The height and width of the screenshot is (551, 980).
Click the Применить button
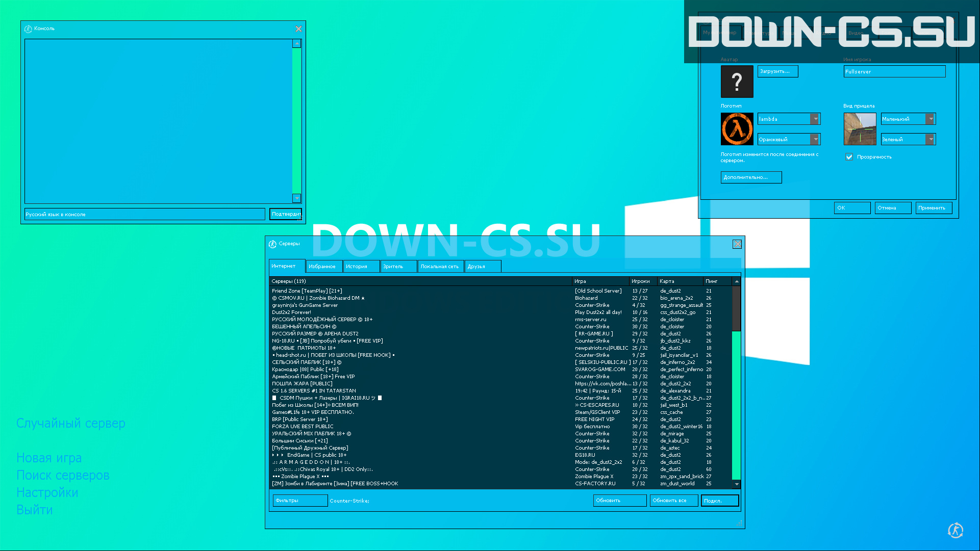tap(934, 208)
